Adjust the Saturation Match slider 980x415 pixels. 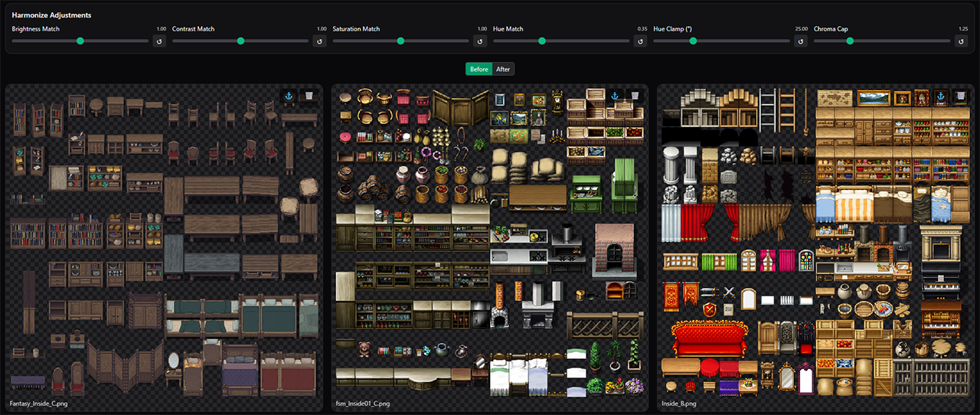pos(401,41)
